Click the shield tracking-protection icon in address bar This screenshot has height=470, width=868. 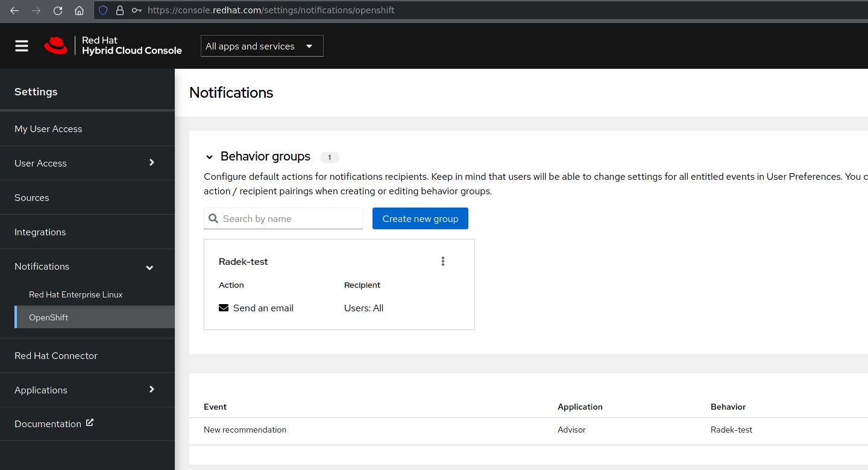click(x=103, y=10)
